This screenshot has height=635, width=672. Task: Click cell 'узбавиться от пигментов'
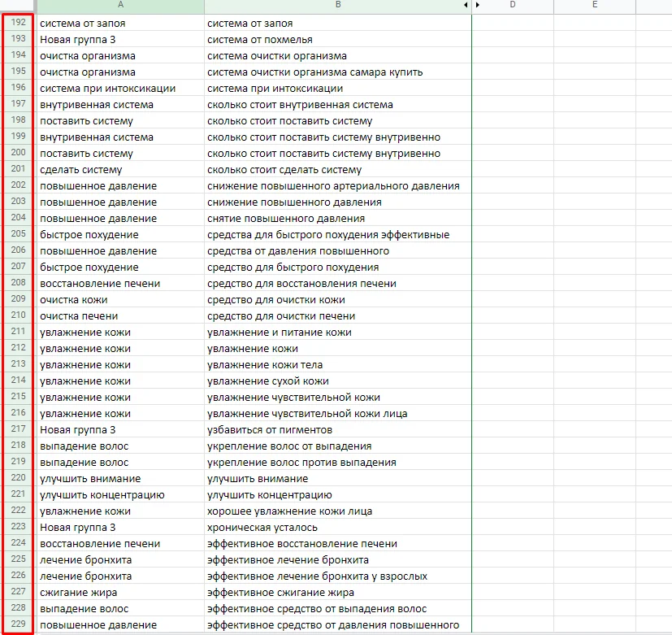tap(338, 429)
